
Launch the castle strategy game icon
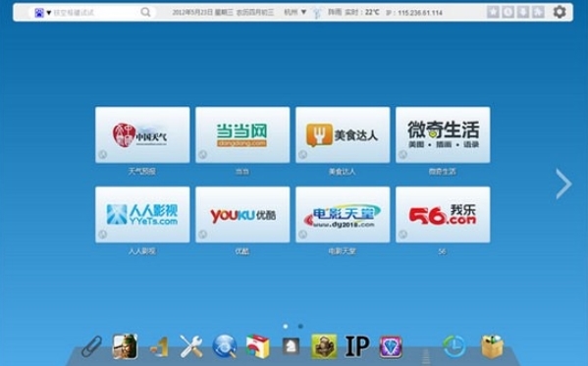pos(324,346)
